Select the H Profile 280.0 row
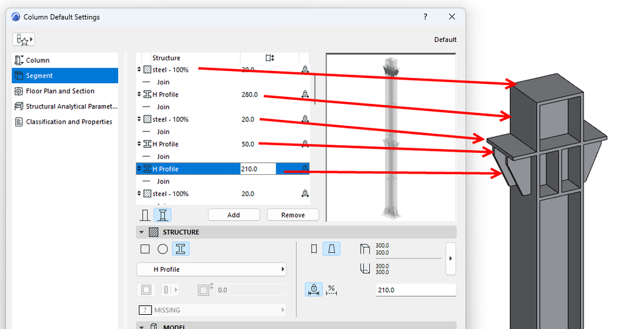This screenshot has height=329, width=644. pos(223,94)
